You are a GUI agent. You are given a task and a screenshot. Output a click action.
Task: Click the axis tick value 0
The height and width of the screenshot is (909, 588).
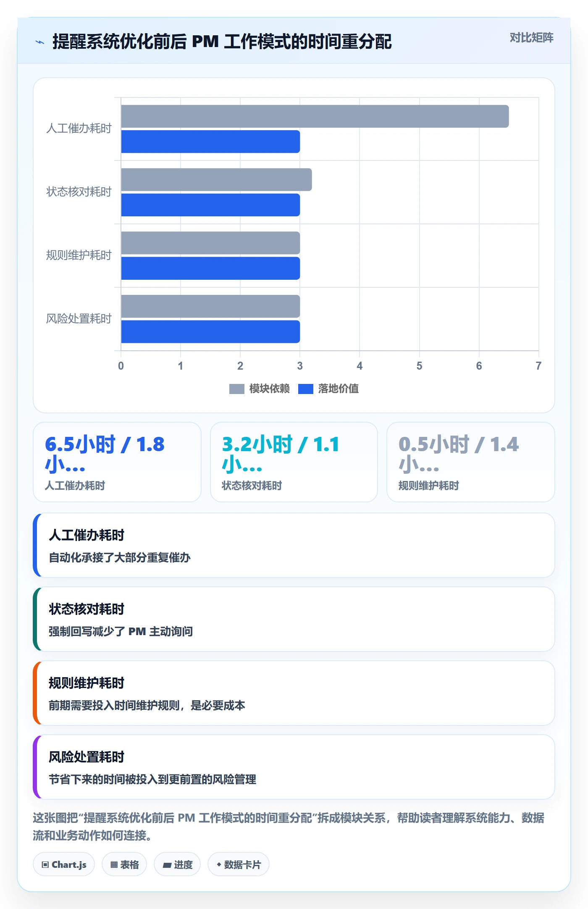coord(121,366)
